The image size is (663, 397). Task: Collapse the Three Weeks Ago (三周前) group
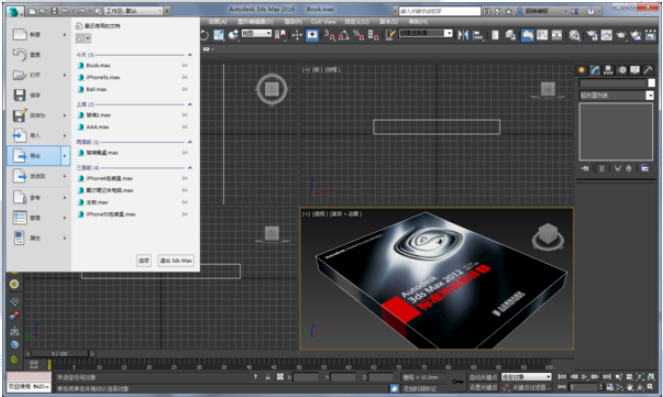(x=190, y=168)
